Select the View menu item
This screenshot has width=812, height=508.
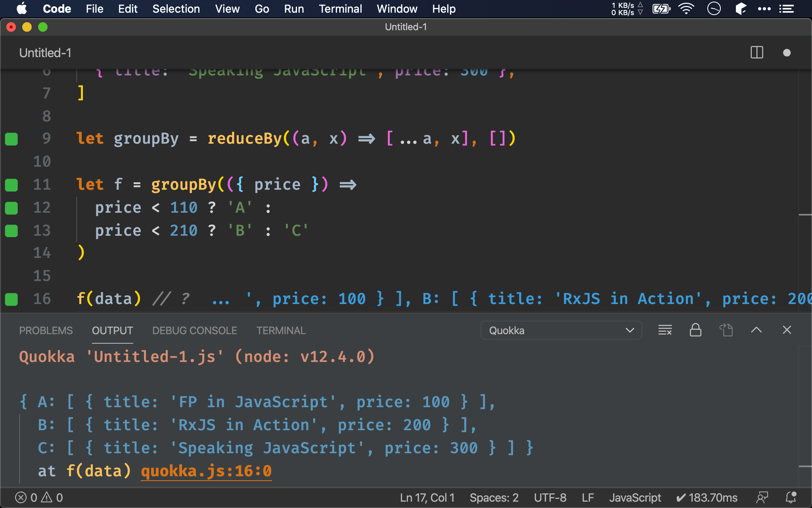tap(226, 9)
